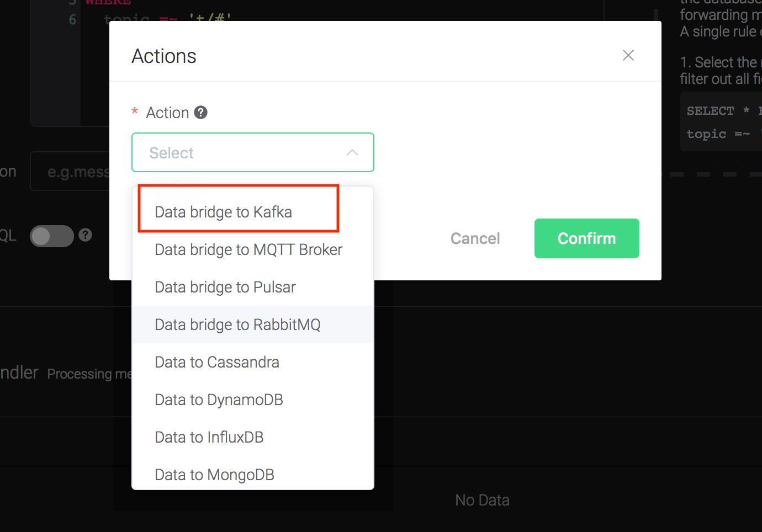Click the help icon beside the toggle switch
The width and height of the screenshot is (762, 532).
tap(85, 235)
